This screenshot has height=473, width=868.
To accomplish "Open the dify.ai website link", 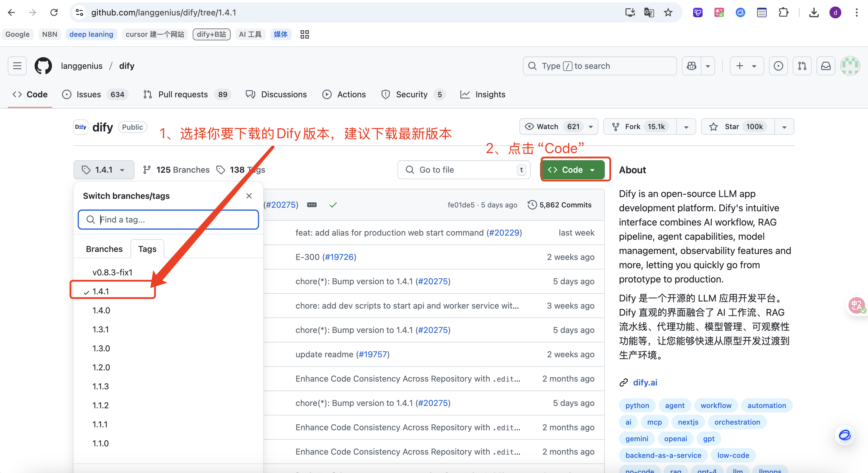I will tap(645, 382).
